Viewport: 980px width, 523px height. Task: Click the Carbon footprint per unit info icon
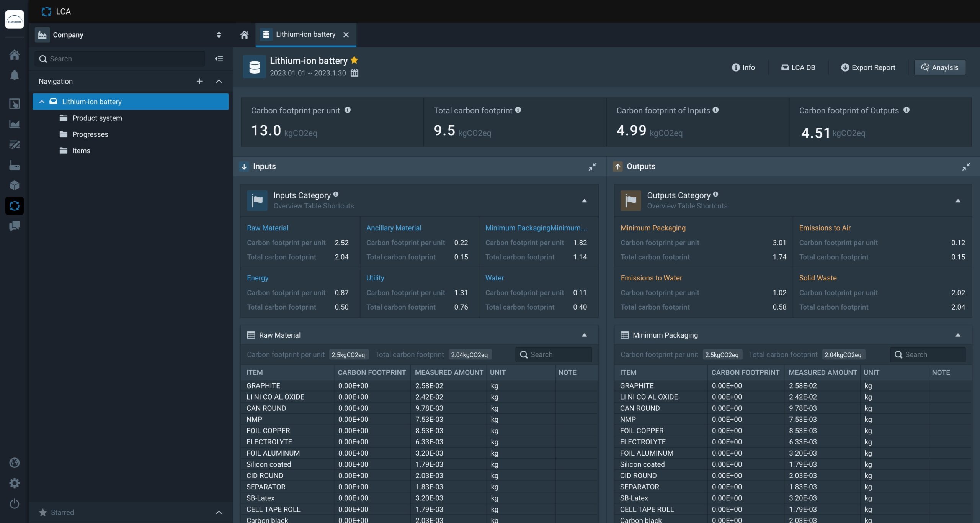347,110
